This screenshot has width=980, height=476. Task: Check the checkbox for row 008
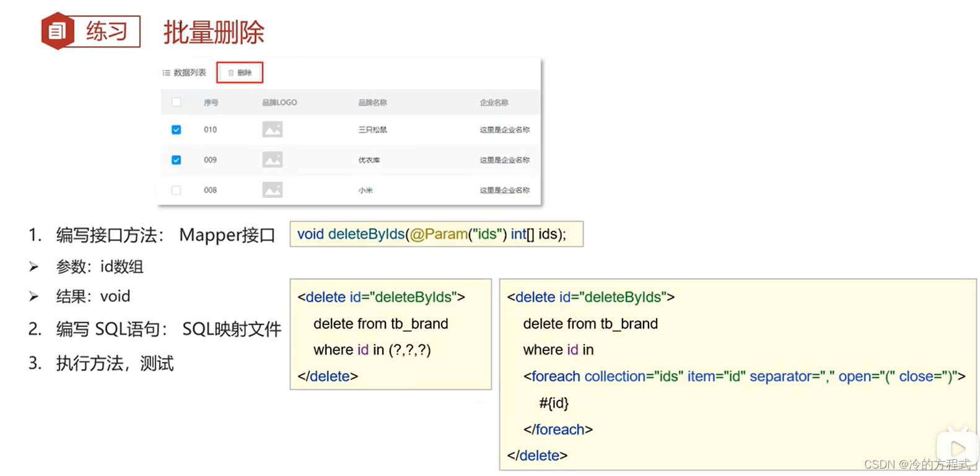(x=177, y=190)
